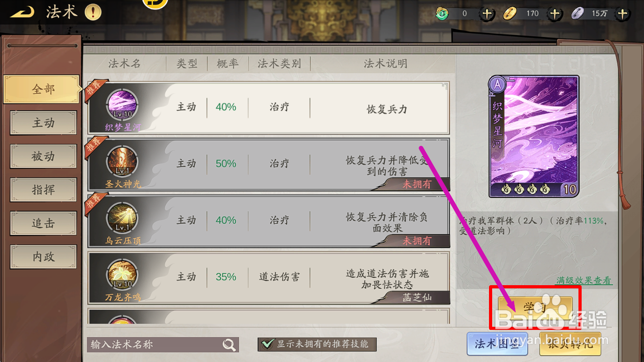Viewport: 644px width, 362px height.
Task: Tap plus next to the 170 gold
Action: [x=555, y=14]
